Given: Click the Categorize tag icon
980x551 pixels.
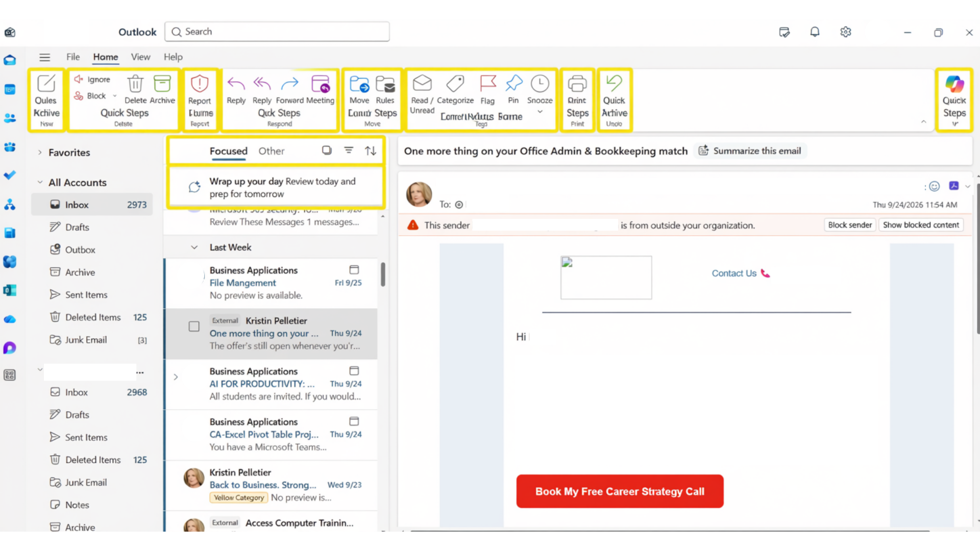Looking at the screenshot, I should 455,83.
